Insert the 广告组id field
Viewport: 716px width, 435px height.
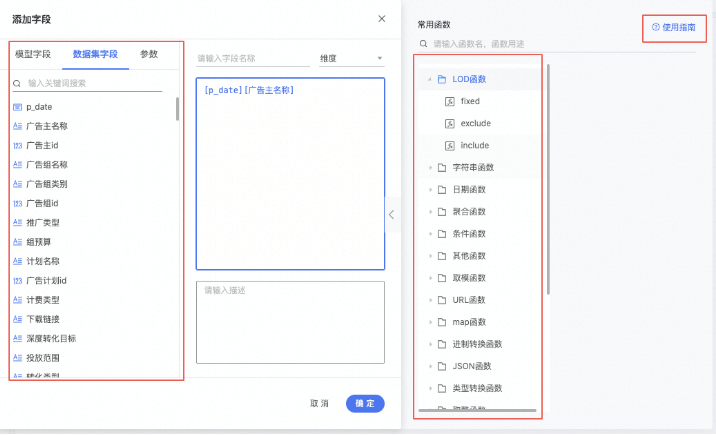(42, 204)
